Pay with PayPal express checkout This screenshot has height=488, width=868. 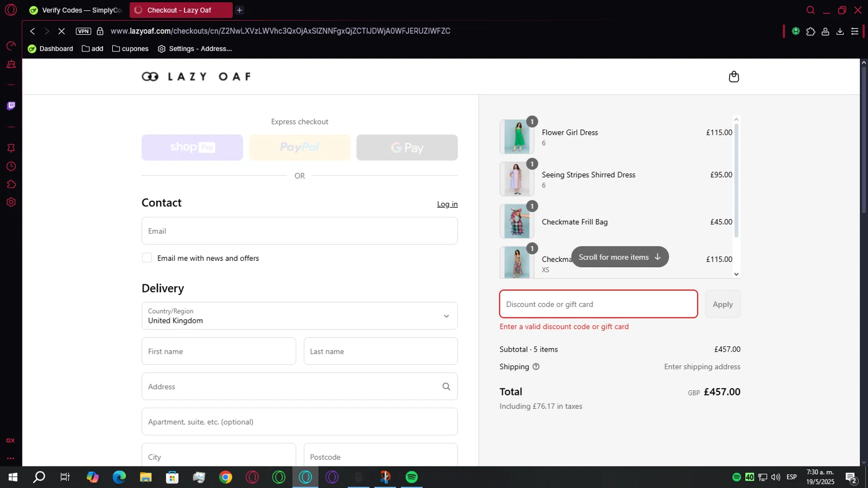pyautogui.click(x=300, y=147)
